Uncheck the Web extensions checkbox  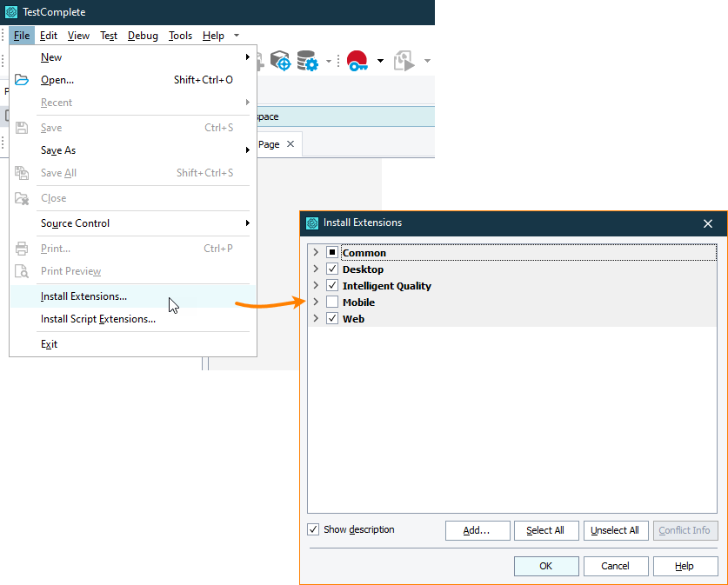pyautogui.click(x=332, y=318)
